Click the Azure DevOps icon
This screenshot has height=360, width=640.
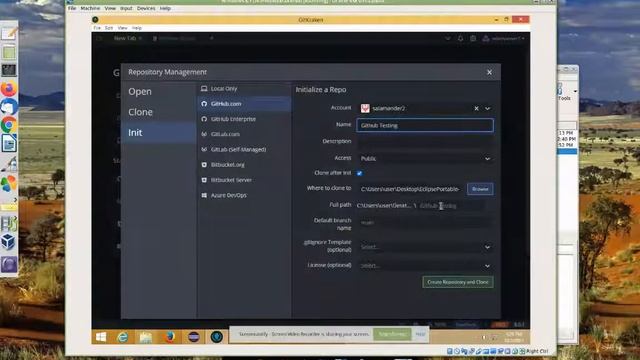(204, 195)
